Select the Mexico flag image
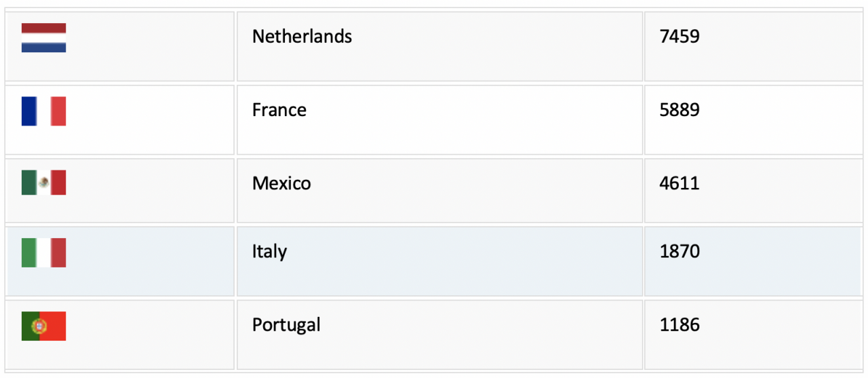This screenshot has height=378, width=868. [43, 183]
